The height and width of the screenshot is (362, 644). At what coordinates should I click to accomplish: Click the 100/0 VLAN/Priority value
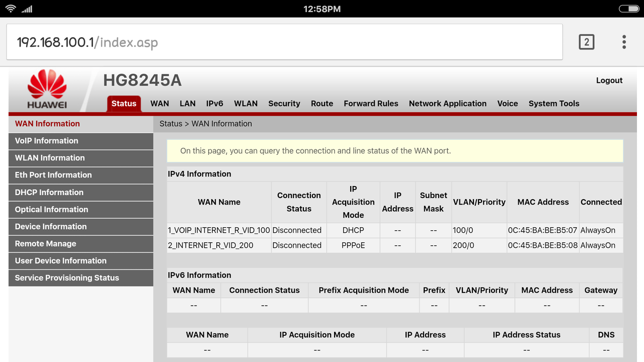point(463,230)
